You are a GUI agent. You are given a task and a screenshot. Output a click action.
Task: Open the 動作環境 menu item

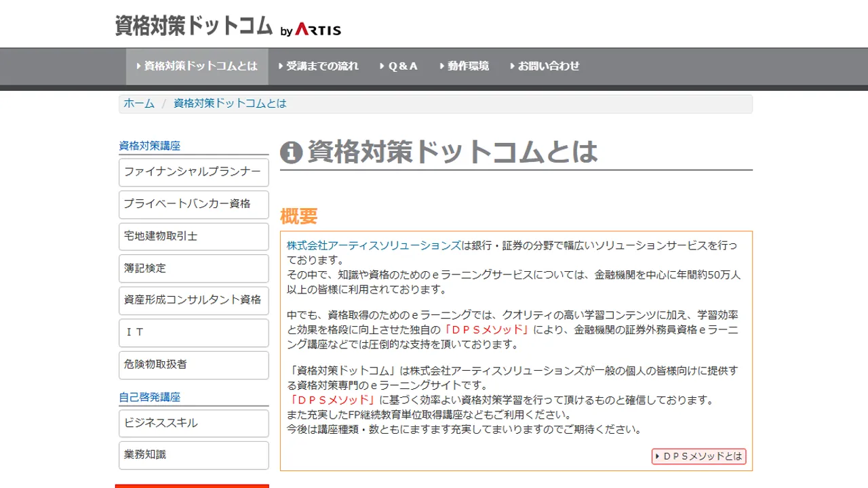465,66
